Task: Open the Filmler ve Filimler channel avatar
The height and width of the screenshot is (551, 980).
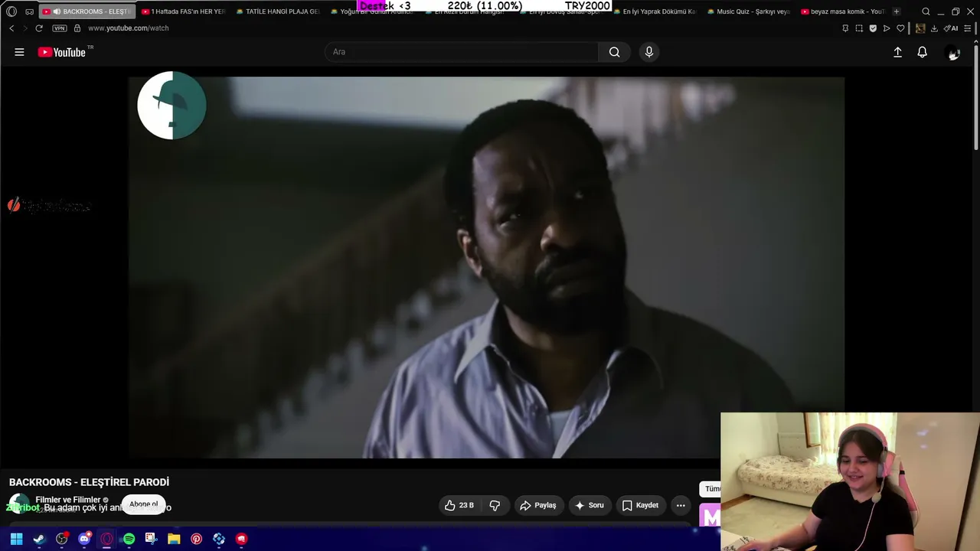Action: [x=19, y=505]
